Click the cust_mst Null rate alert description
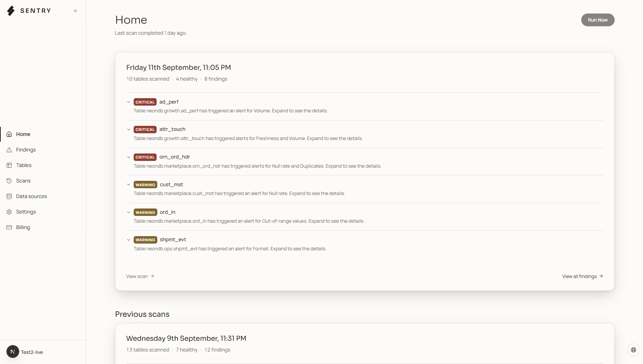643x364 pixels. tap(239, 193)
